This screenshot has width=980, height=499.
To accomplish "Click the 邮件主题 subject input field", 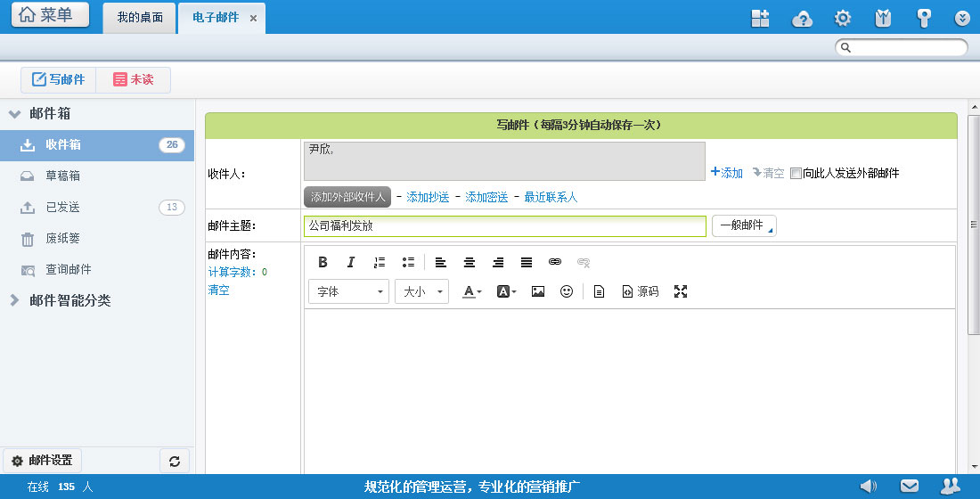I will click(504, 226).
